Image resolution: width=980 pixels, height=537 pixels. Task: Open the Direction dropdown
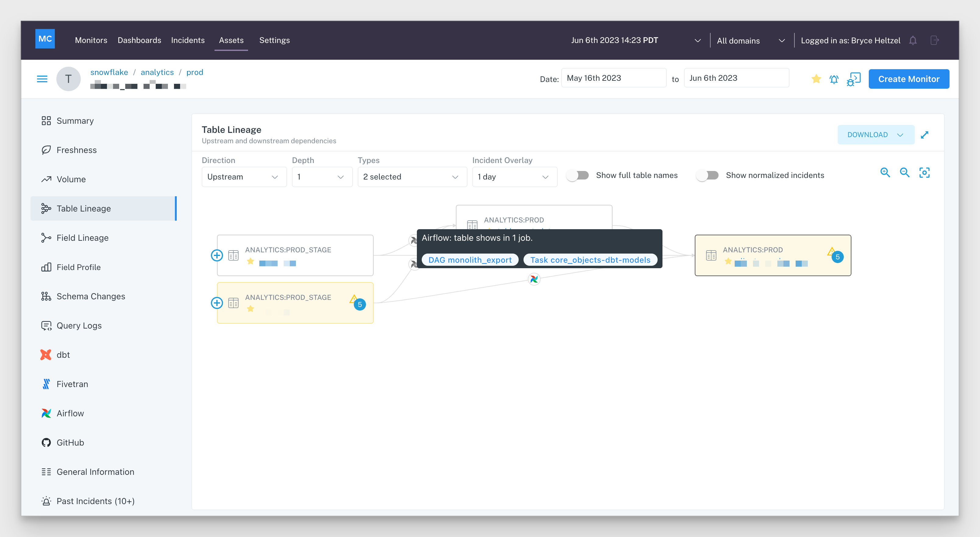point(244,177)
